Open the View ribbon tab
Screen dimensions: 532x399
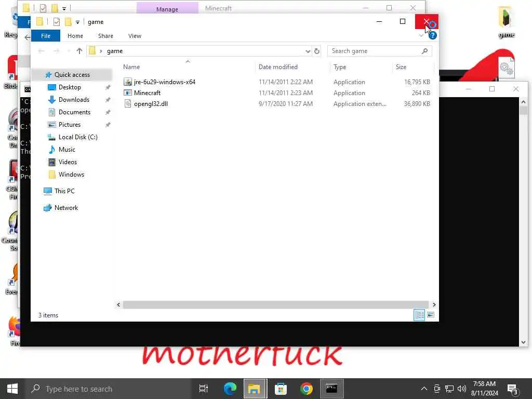click(x=135, y=36)
